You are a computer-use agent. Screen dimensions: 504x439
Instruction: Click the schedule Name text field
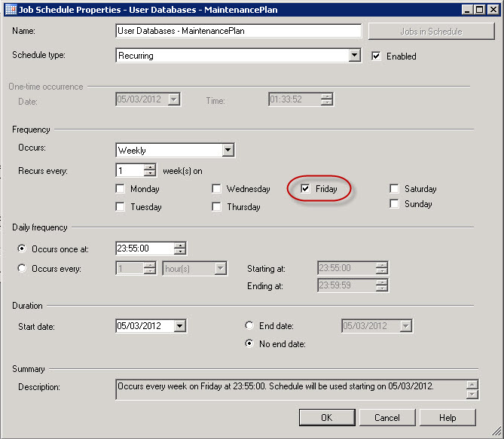point(238,32)
